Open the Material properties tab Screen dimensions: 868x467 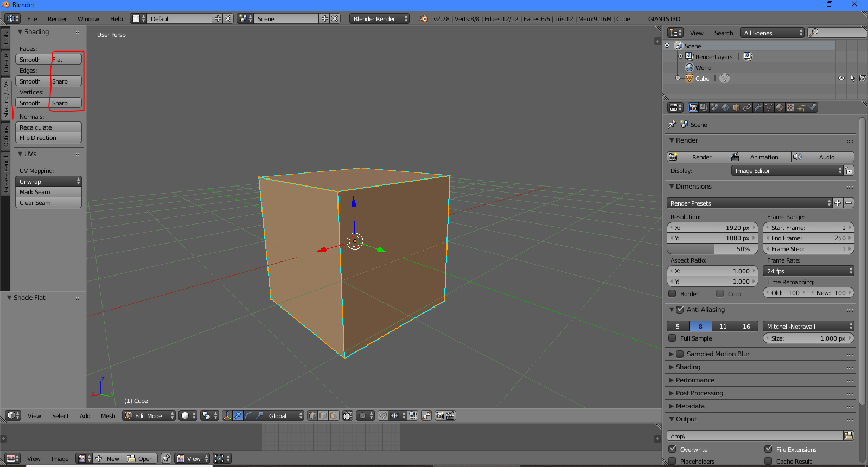coord(780,107)
